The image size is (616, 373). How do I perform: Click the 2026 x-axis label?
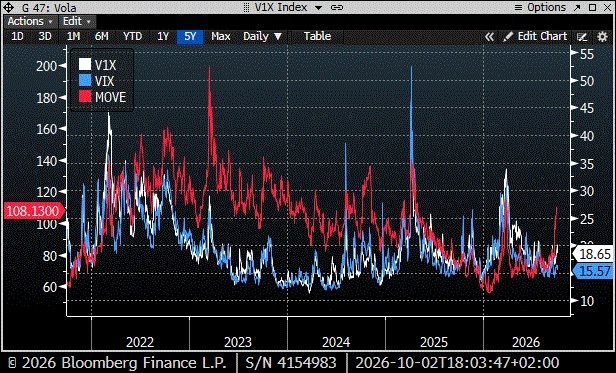point(526,342)
